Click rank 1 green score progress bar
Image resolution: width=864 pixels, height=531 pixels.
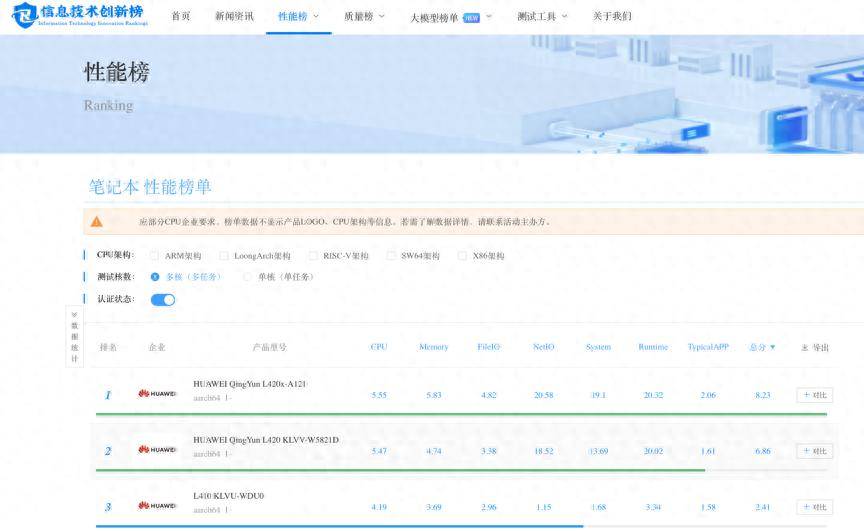(x=461, y=414)
